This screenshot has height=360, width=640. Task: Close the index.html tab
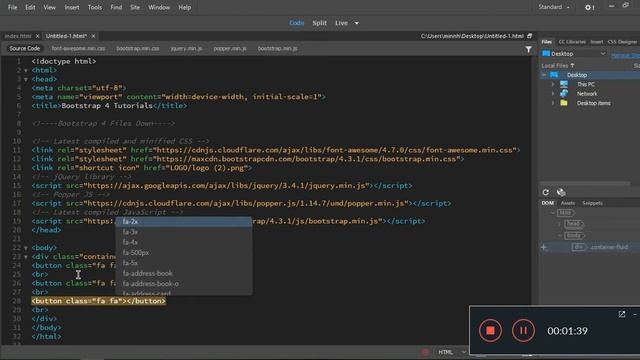(x=37, y=36)
